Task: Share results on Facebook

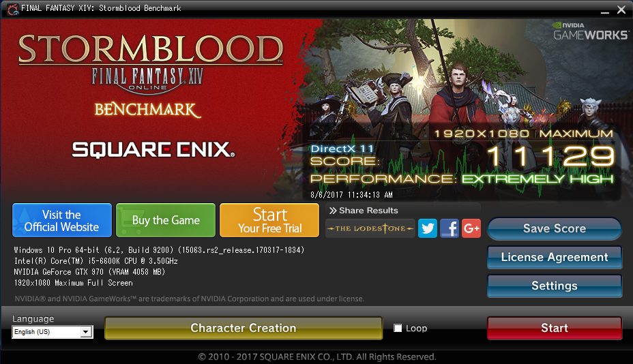Action: tap(450, 228)
